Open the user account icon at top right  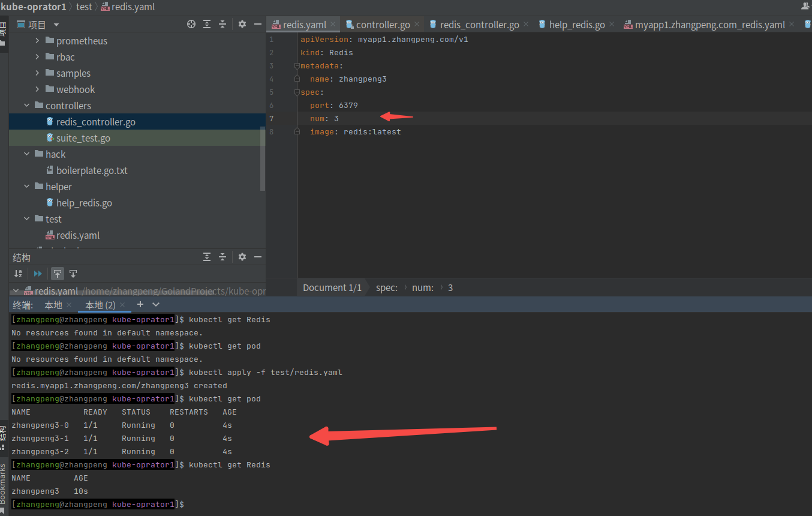click(x=805, y=6)
